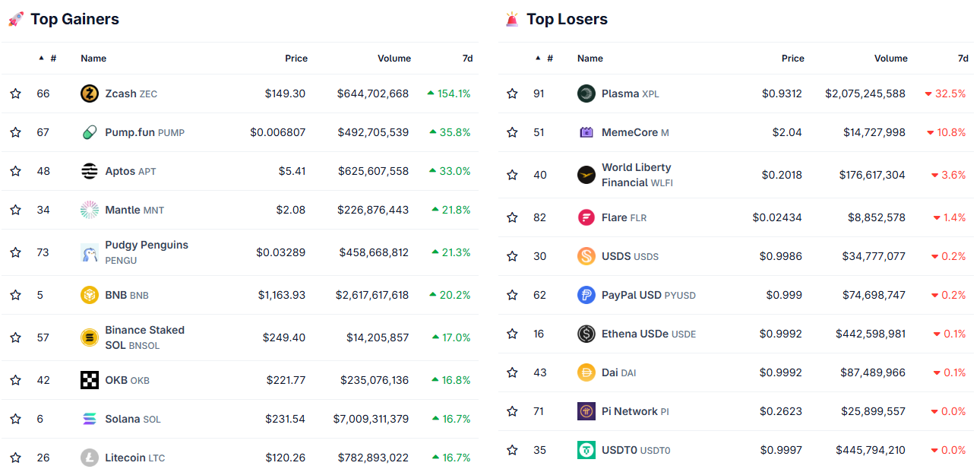Select the Plasma XPL logo
The width and height of the screenshot is (980, 469).
pyautogui.click(x=585, y=93)
